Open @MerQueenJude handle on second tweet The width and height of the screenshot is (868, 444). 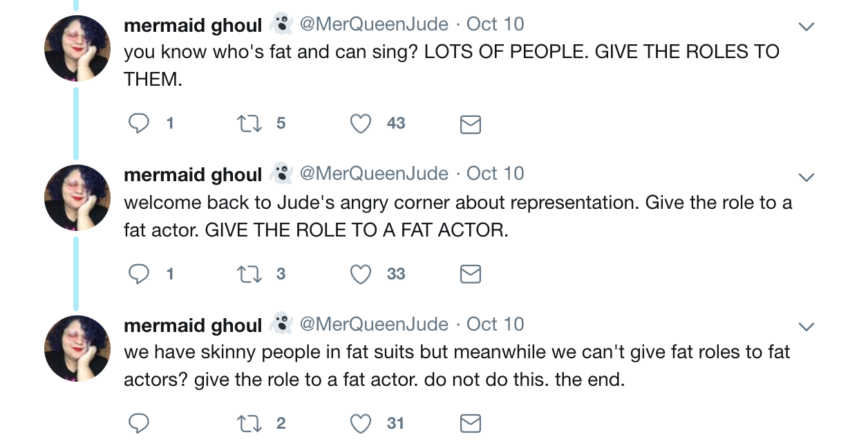pos(373,174)
